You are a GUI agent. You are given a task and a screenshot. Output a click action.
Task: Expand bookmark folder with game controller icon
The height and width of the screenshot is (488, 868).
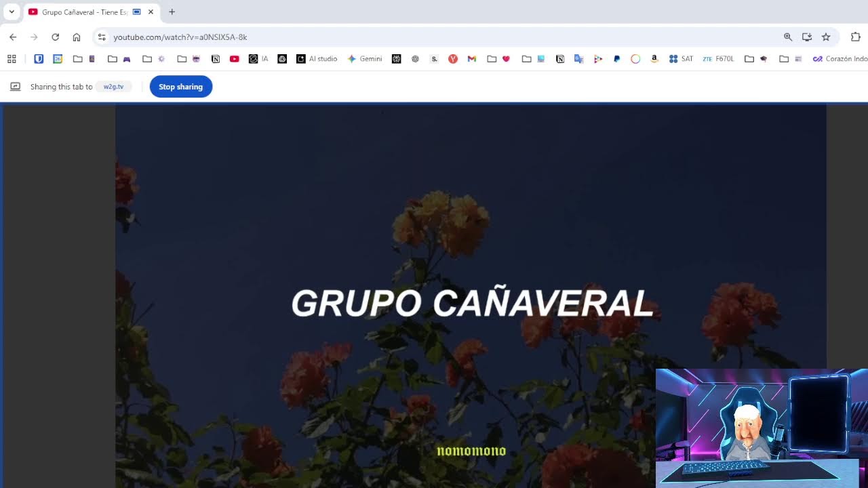(x=119, y=59)
